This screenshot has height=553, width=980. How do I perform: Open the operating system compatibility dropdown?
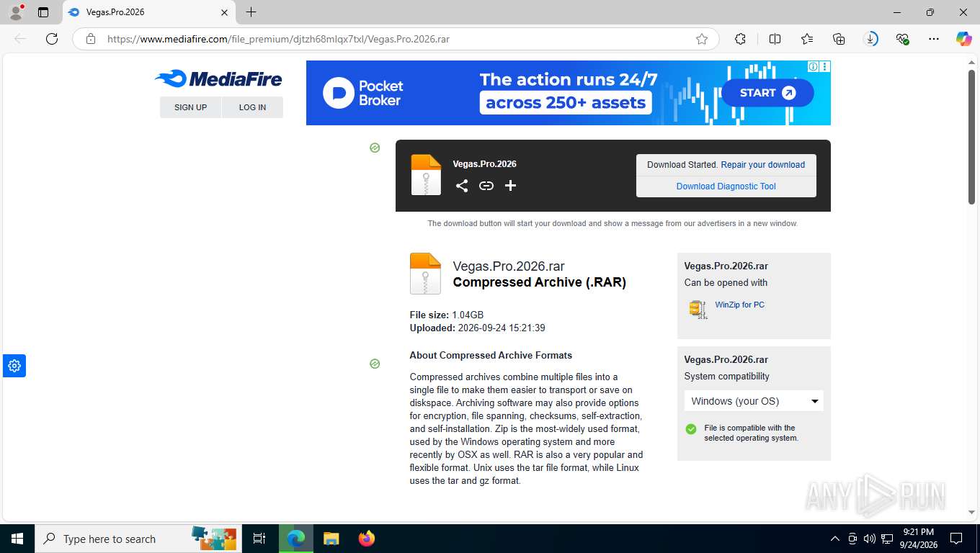tap(754, 401)
